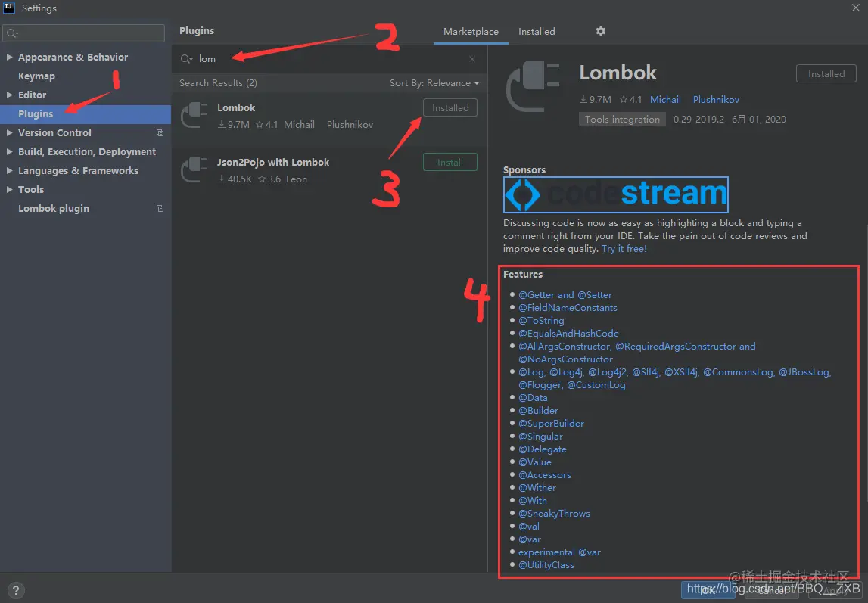This screenshot has width=868, height=603.
Task: Click the help question mark icon
Action: click(x=15, y=590)
